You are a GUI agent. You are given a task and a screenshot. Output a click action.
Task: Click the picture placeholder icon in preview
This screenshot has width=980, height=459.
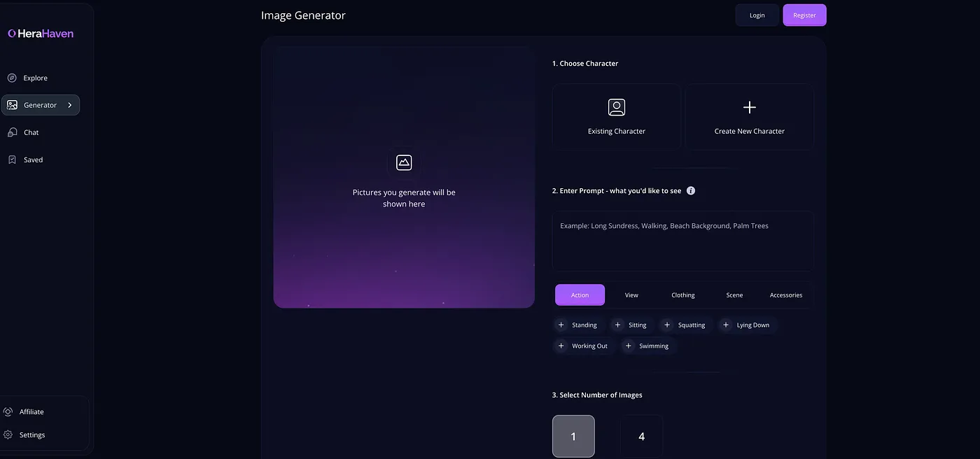click(404, 162)
